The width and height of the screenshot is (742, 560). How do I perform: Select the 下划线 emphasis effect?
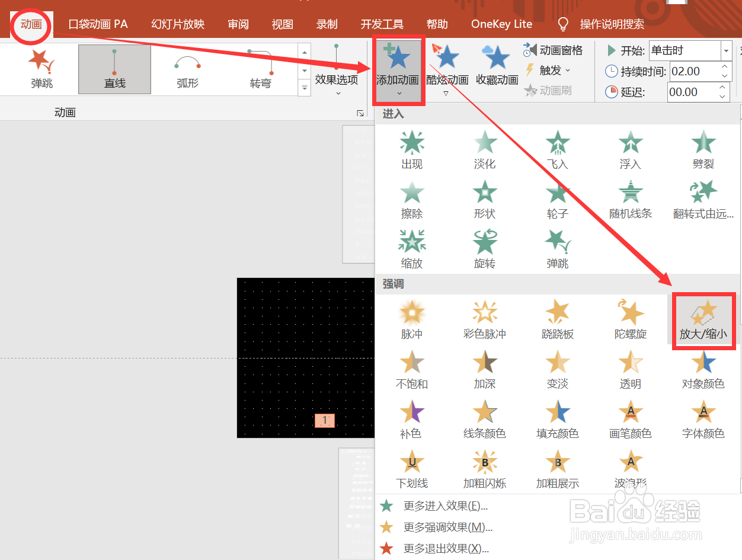tap(412, 470)
